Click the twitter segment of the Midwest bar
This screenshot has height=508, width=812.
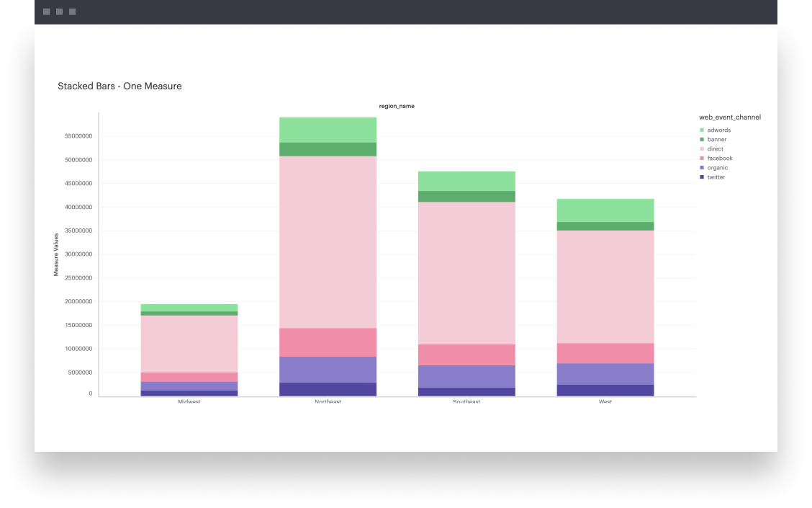[x=189, y=393]
